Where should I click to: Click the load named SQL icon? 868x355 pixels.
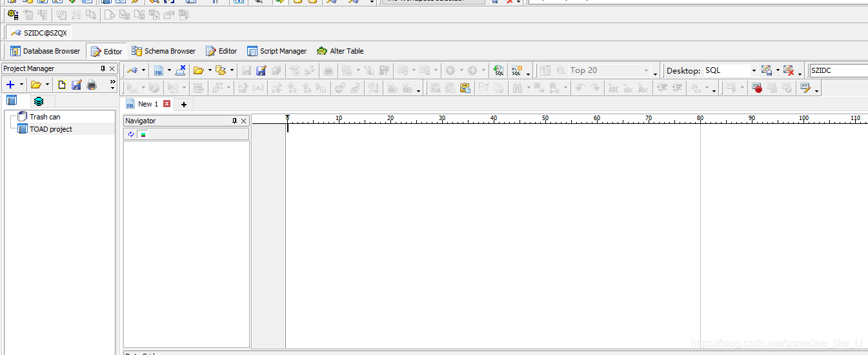[499, 70]
